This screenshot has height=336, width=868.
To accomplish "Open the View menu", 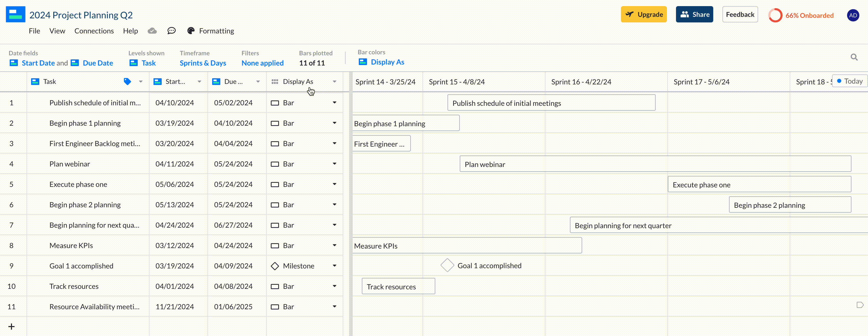I will click(x=57, y=31).
